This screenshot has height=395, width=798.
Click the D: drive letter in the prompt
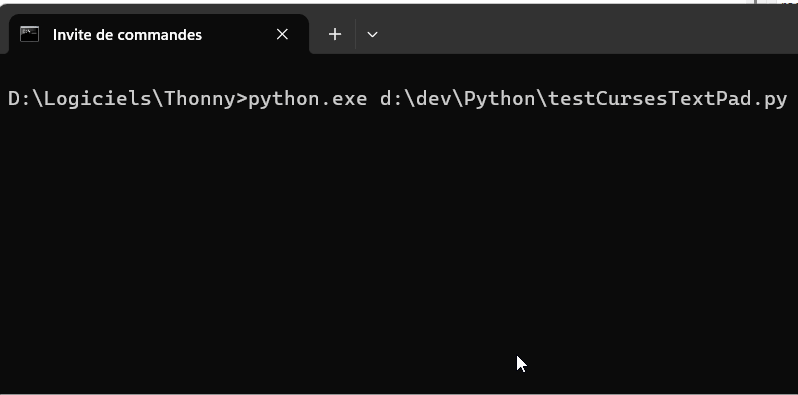coord(20,99)
